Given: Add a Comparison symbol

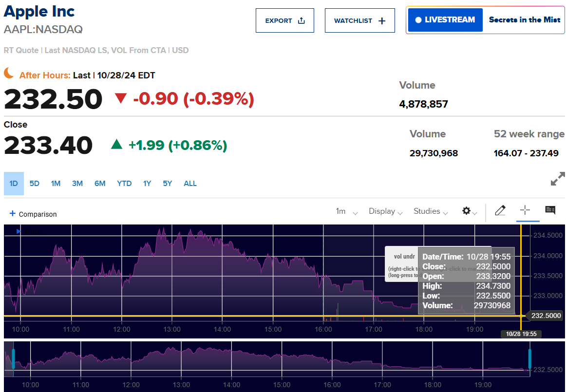Looking at the screenshot, I should click(33, 214).
